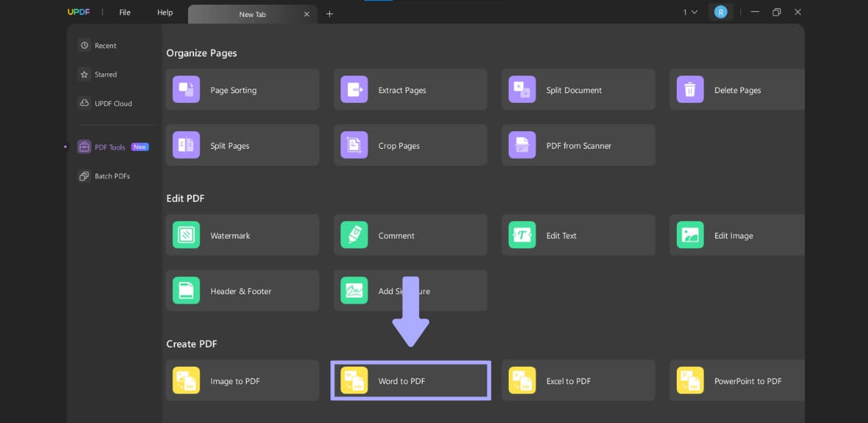Click the Edit Text label
This screenshot has width=868, height=423.
(561, 235)
